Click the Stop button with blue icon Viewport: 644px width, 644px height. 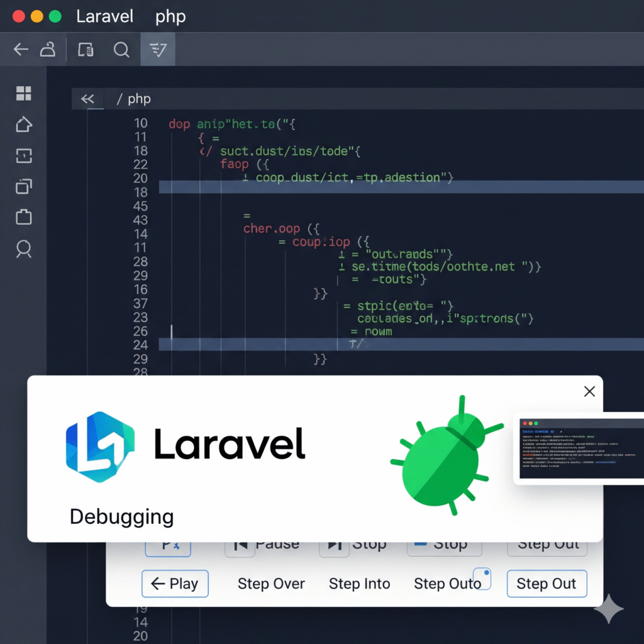click(x=445, y=548)
